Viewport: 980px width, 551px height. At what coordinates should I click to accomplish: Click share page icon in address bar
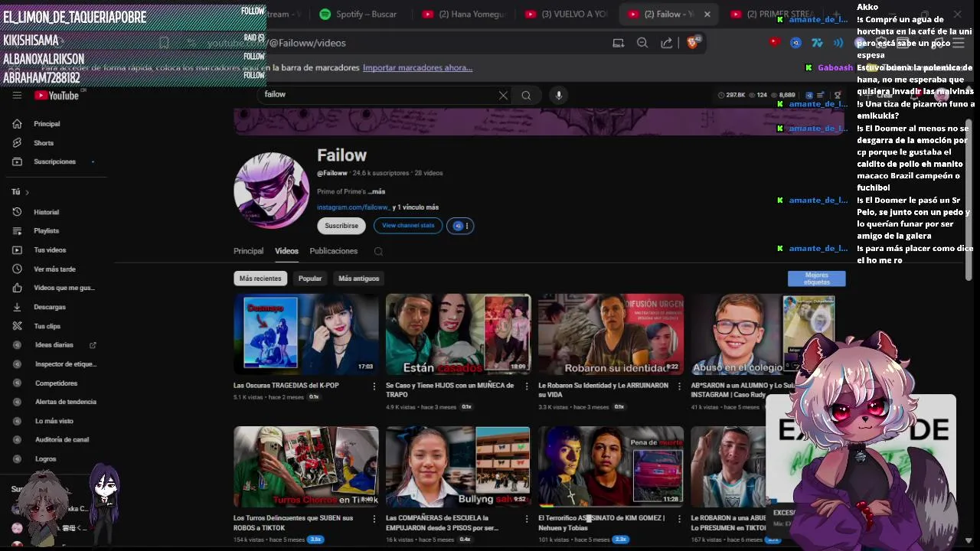[667, 43]
